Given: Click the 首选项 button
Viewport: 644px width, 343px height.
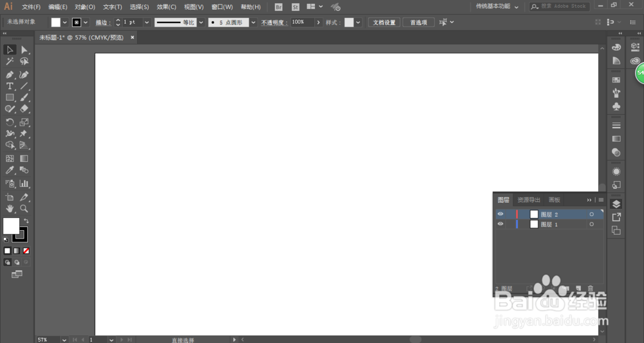Looking at the screenshot, I should tap(419, 23).
